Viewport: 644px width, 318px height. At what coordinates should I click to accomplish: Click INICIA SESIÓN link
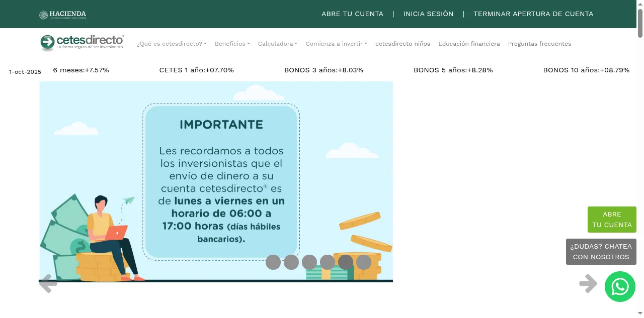point(428,14)
